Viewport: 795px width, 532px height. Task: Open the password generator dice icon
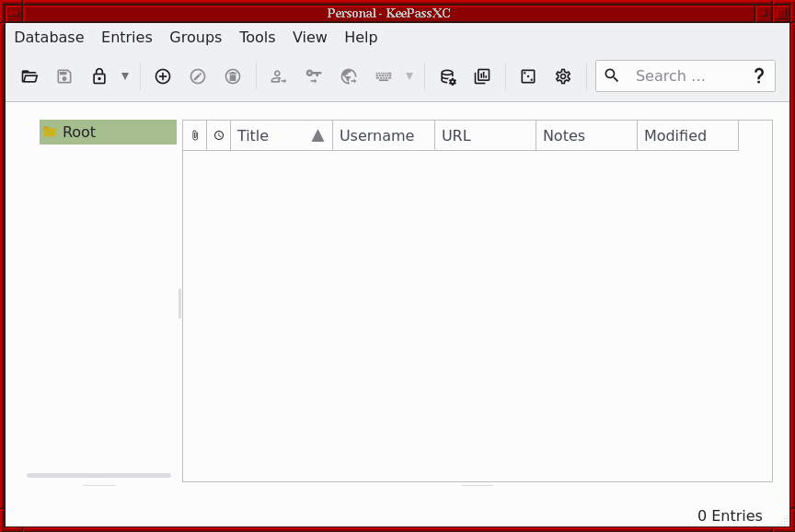point(528,76)
